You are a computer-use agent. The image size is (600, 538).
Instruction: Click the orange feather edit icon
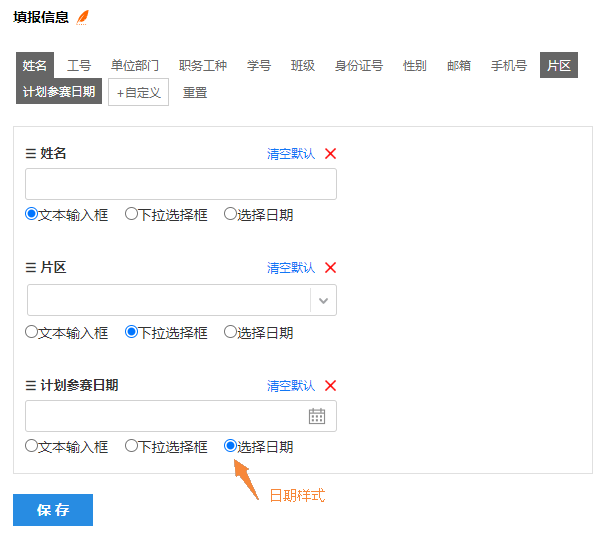(82, 18)
